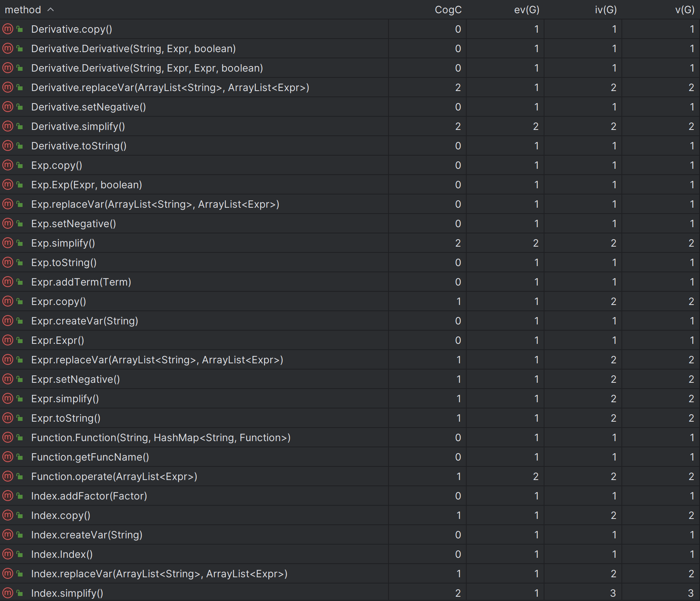Click method icon for Function.getFuncName()

click(8, 457)
